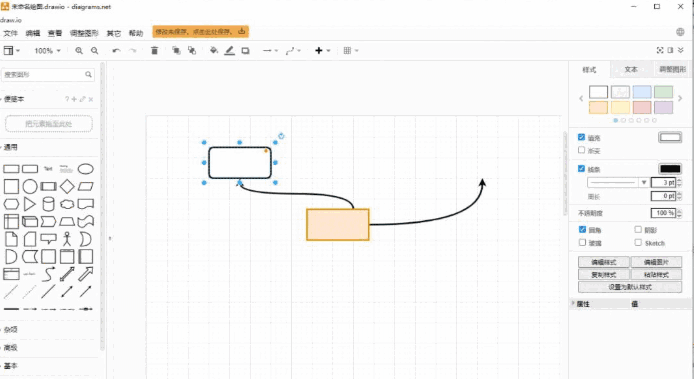This screenshot has height=379, width=694.
Task: Click the redo arrow icon
Action: pos(132,50)
